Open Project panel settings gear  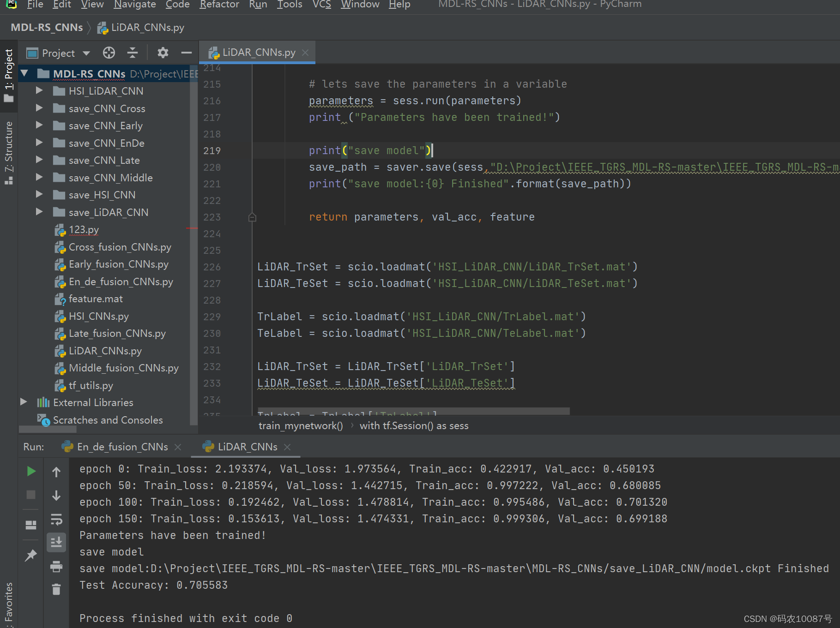pos(163,53)
